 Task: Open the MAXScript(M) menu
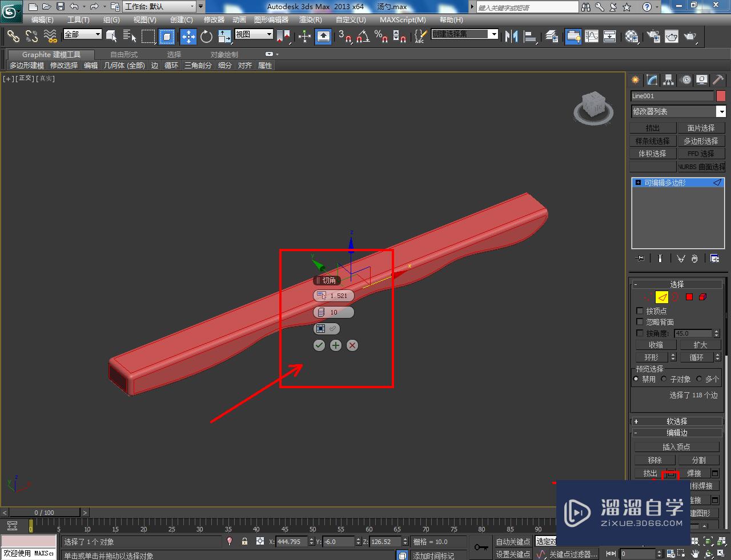pos(403,19)
